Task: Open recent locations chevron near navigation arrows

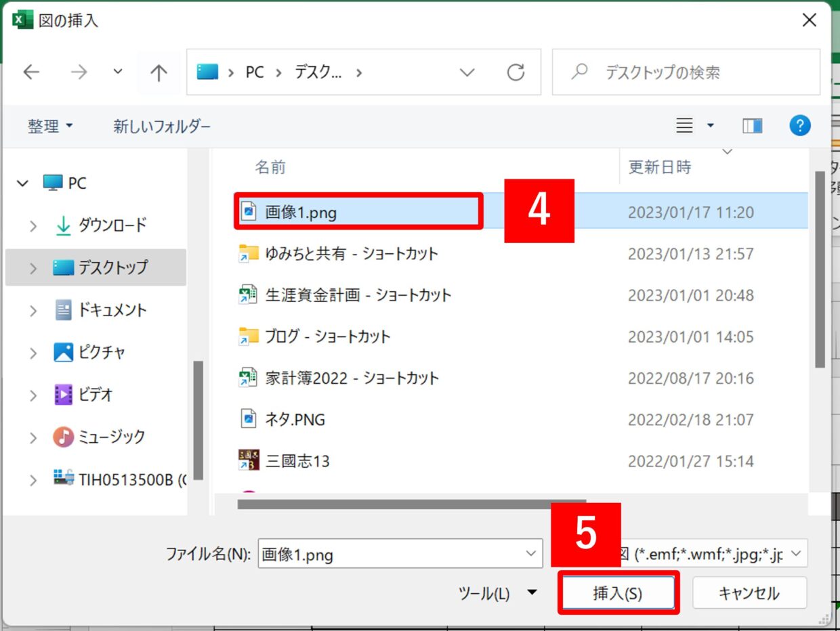Action: click(118, 71)
